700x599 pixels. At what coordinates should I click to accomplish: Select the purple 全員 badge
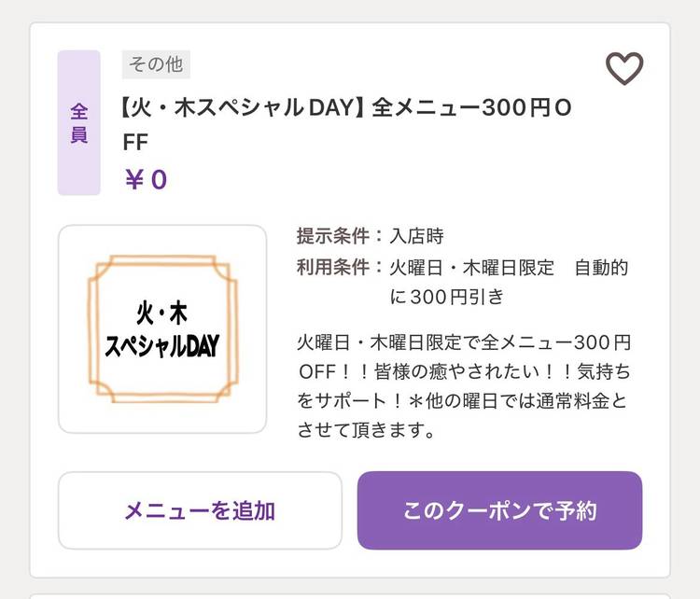[x=78, y=122]
